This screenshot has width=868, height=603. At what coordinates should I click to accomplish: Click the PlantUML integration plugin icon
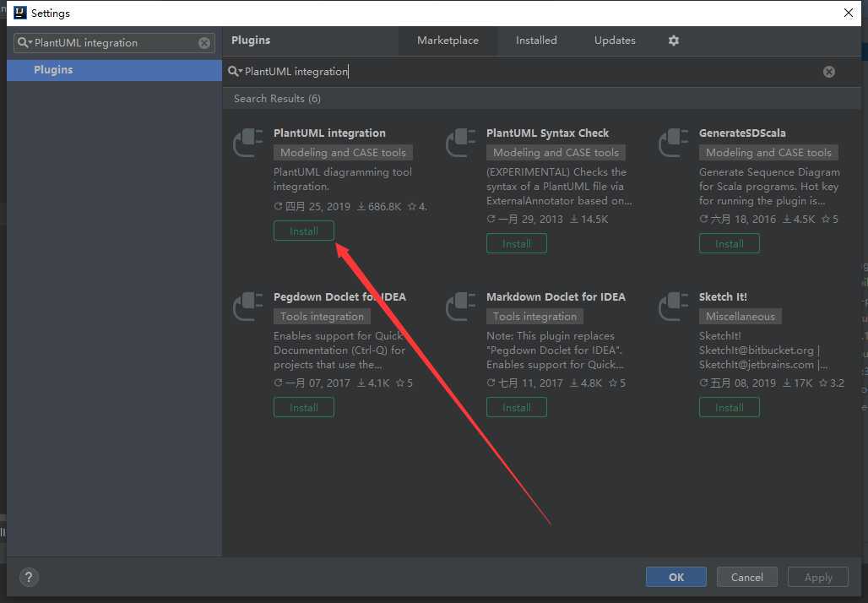tap(248, 143)
